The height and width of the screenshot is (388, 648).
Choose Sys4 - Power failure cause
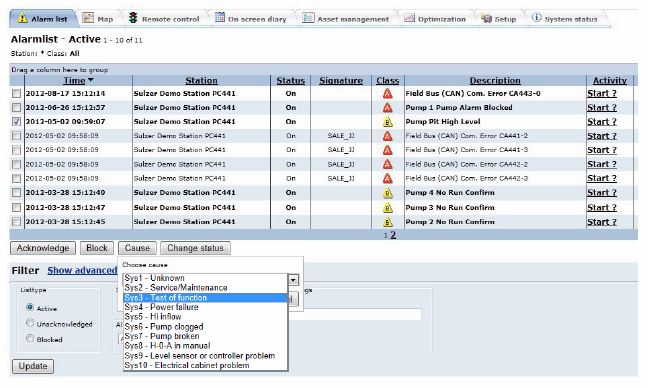(205, 307)
